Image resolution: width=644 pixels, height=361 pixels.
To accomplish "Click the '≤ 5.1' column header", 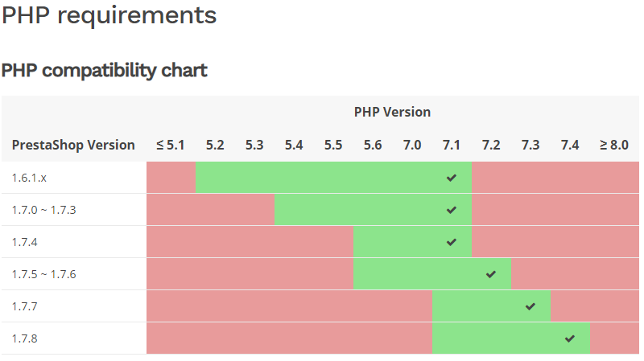I will point(171,145).
